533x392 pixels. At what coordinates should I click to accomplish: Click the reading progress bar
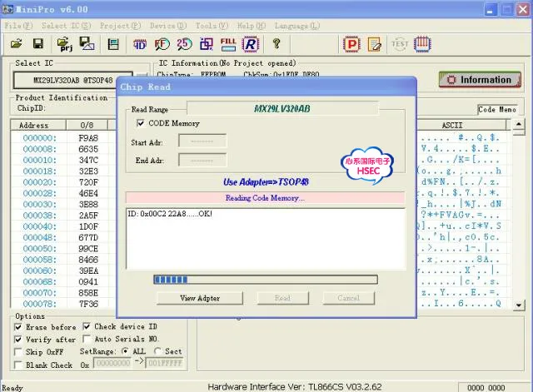[266, 280]
